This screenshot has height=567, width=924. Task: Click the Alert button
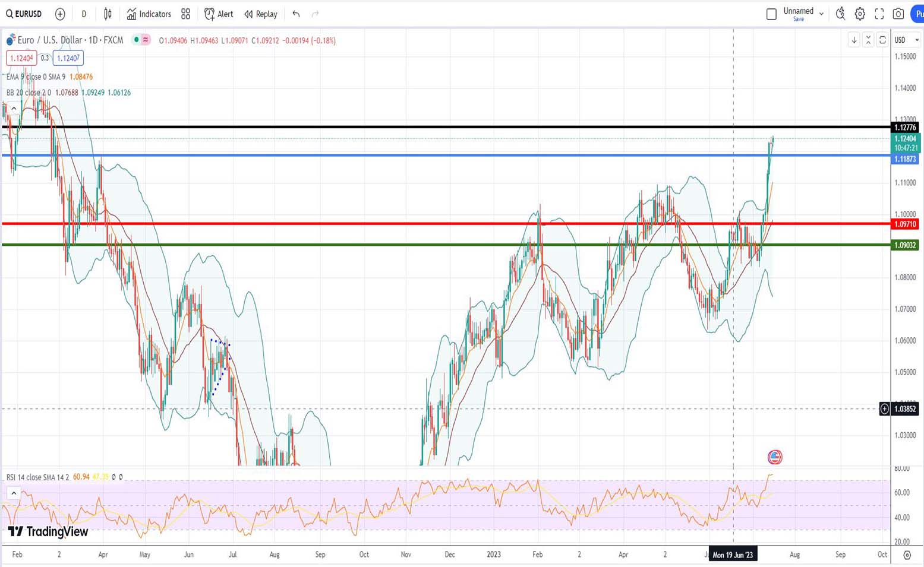(x=219, y=14)
